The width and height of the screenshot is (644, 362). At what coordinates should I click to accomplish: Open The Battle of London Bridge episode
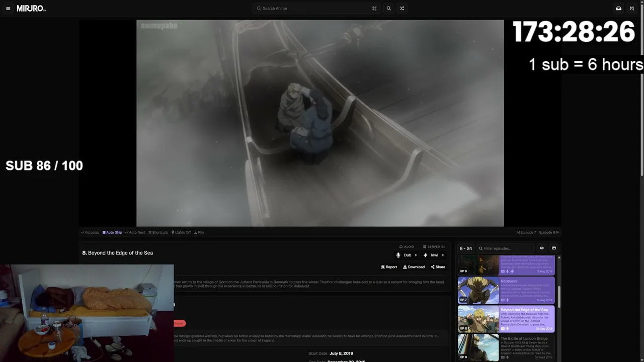pos(506,348)
